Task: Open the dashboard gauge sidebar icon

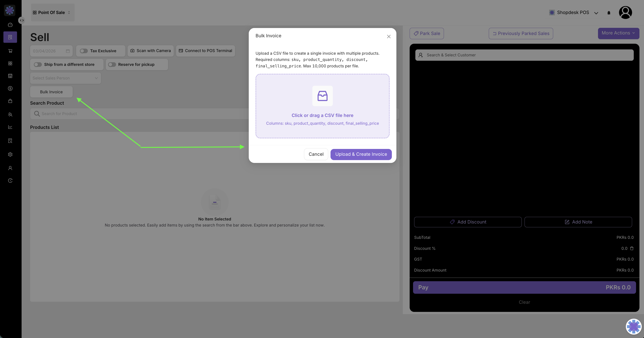Action: pyautogui.click(x=10, y=25)
